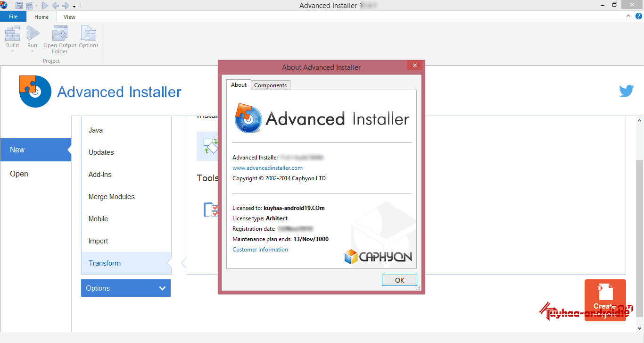Click the Forward arrow in quick access toolbar
This screenshot has height=343, width=644.
pyautogui.click(x=66, y=6)
